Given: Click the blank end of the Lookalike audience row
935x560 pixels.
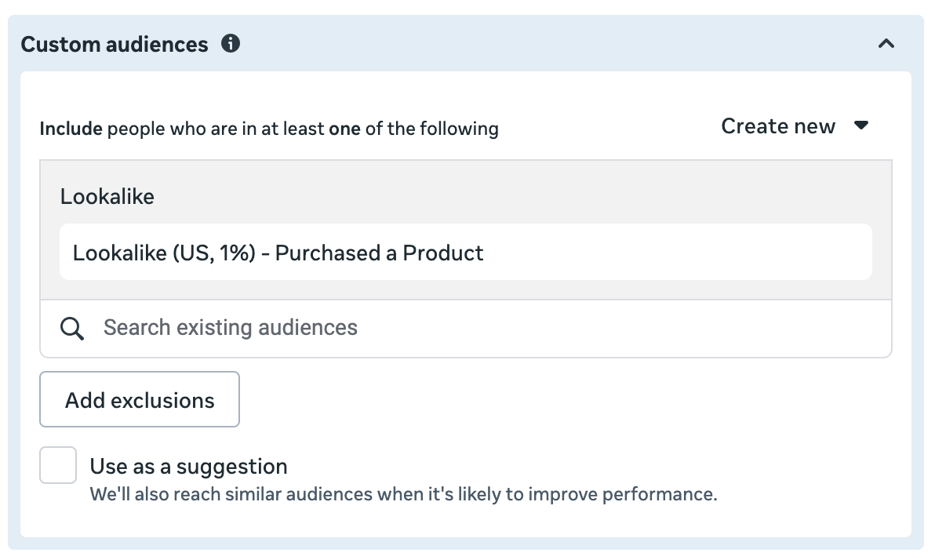Looking at the screenshot, I should coord(706,253).
